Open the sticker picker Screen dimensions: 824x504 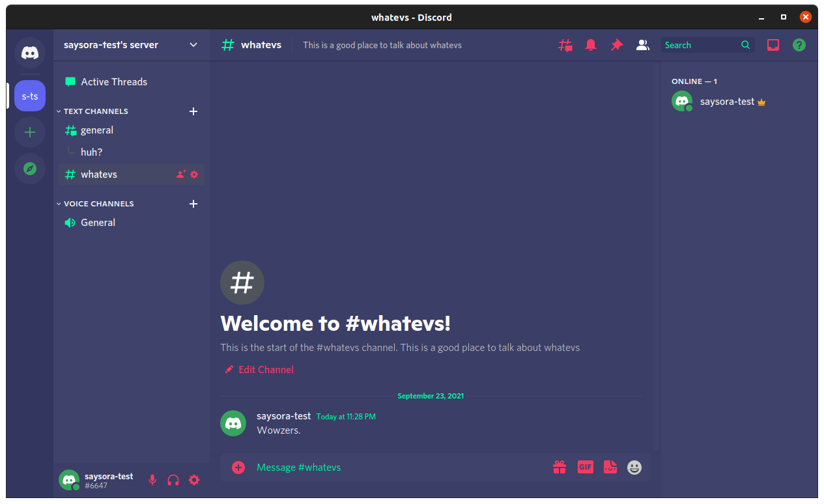[610, 467]
